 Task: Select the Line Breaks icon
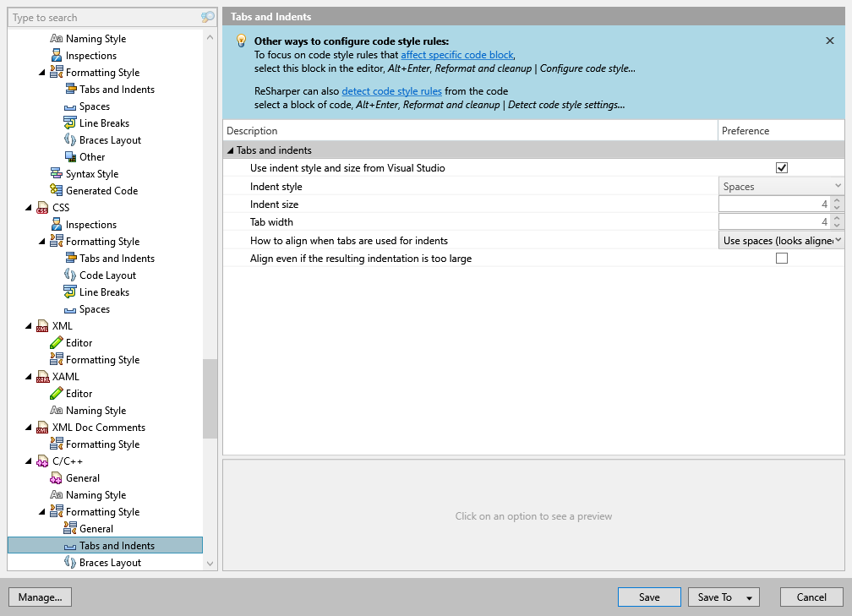pyautogui.click(x=71, y=123)
